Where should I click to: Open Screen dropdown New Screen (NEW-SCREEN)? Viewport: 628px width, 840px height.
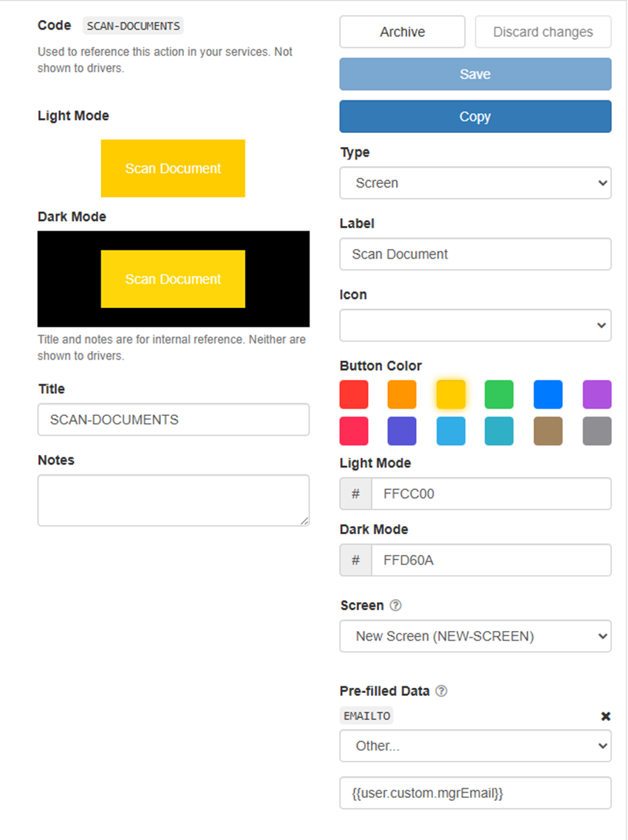pyautogui.click(x=475, y=636)
